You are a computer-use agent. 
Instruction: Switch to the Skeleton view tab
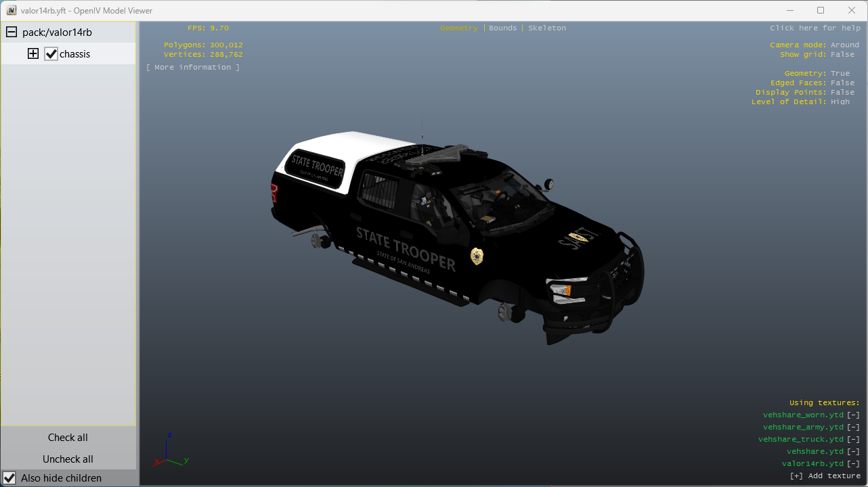546,28
